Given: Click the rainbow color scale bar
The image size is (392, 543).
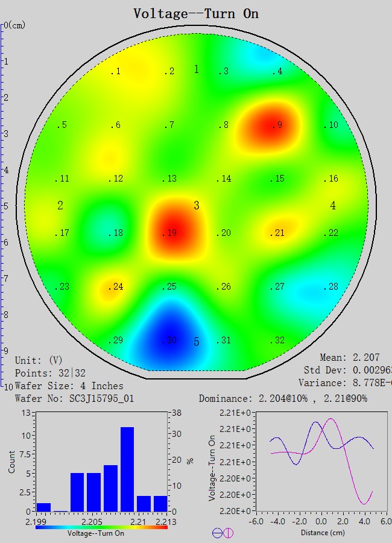Looking at the screenshot, I should 101,527.
